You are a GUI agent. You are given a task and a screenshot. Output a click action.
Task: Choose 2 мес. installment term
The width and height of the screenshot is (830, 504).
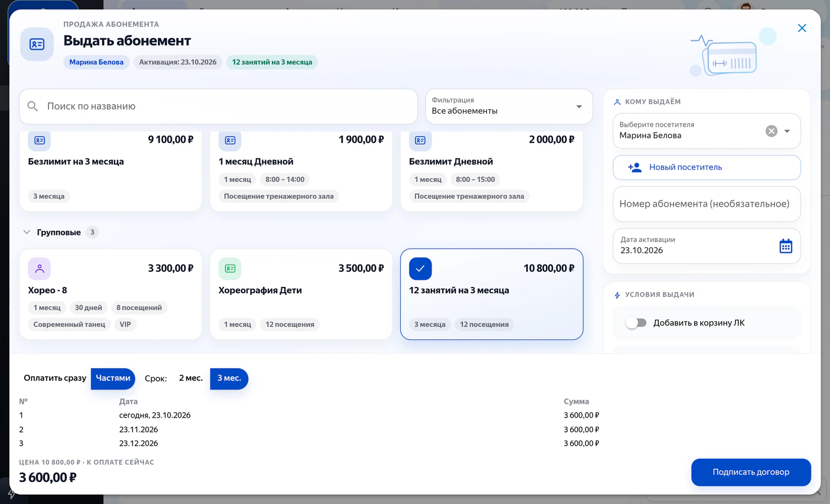pyautogui.click(x=191, y=378)
